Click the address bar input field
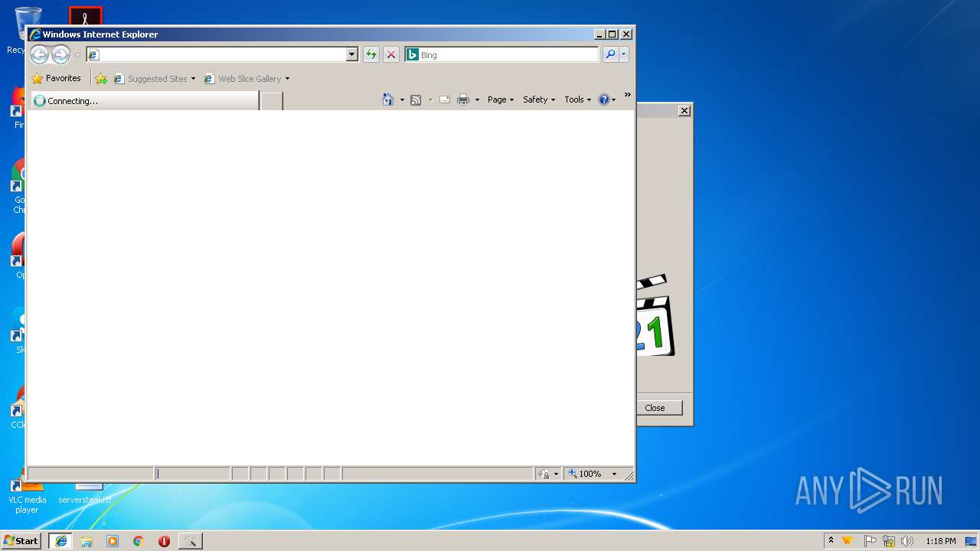980x551 pixels. point(216,54)
